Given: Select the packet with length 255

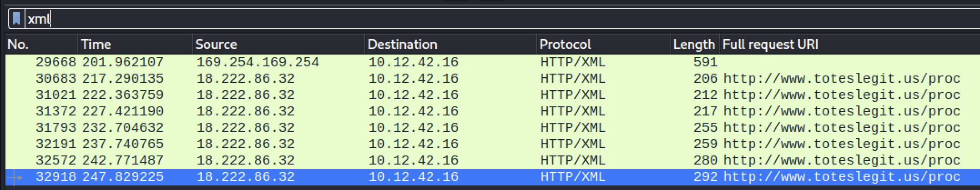Looking at the screenshot, I should (705, 128).
